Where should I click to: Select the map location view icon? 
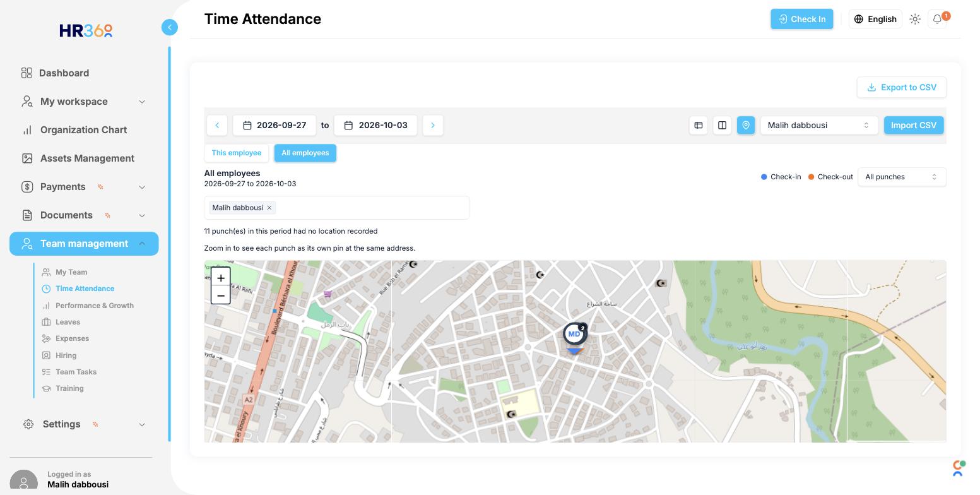746,125
